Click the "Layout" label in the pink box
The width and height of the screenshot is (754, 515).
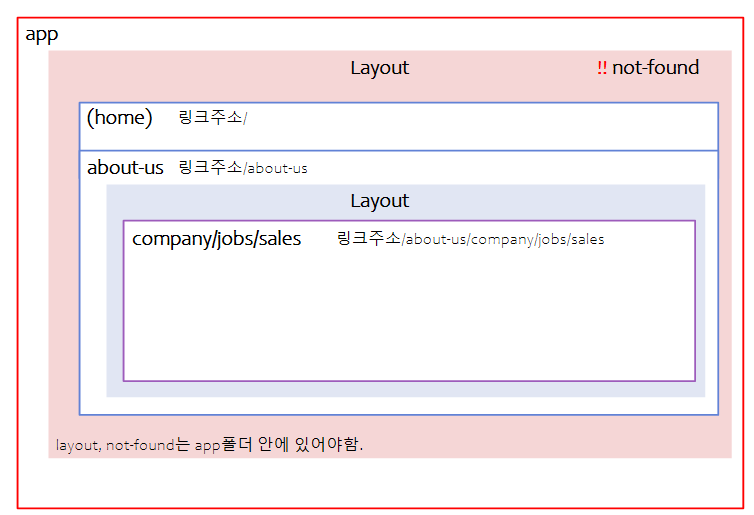click(x=379, y=68)
